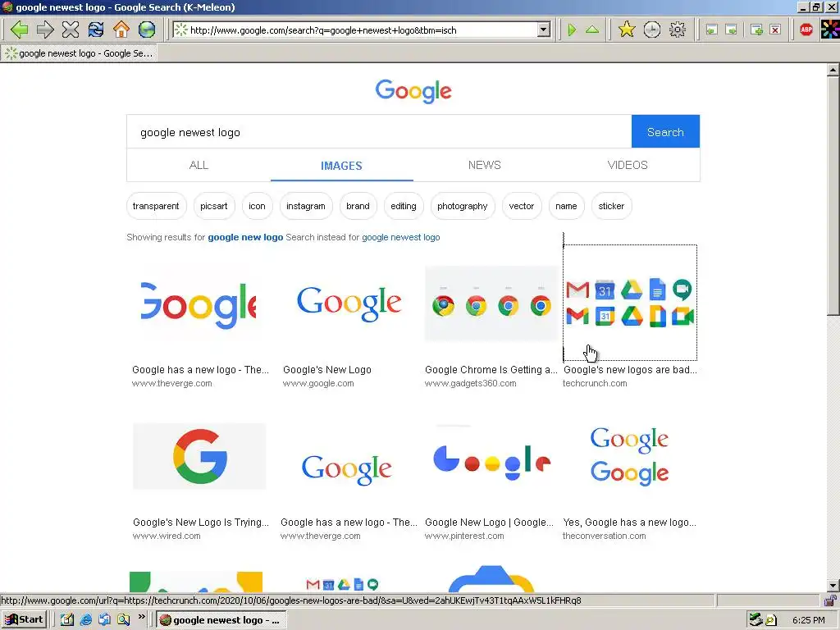Viewport: 840px width, 630px height.
Task: Open preferences with the gear icon
Action: coord(678,30)
